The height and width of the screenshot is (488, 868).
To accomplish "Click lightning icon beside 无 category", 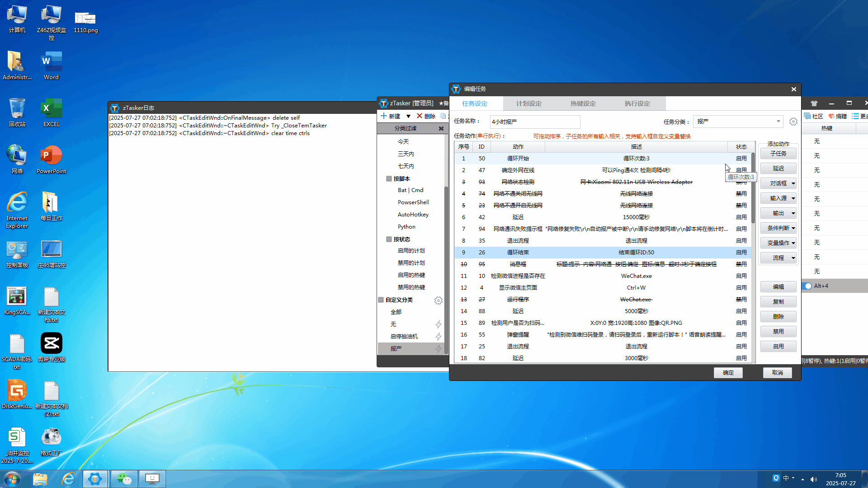I will click(x=438, y=324).
